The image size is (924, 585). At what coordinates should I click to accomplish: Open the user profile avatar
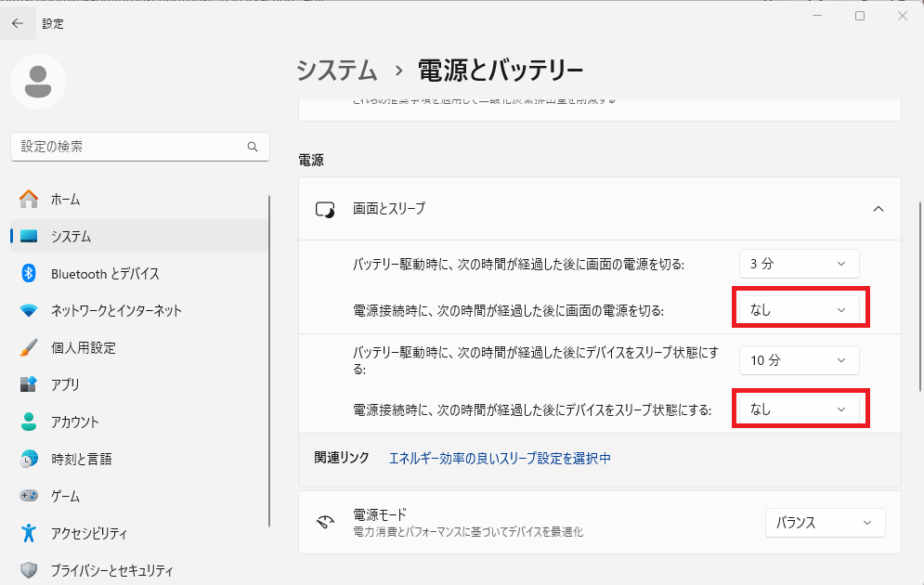pos(38,82)
